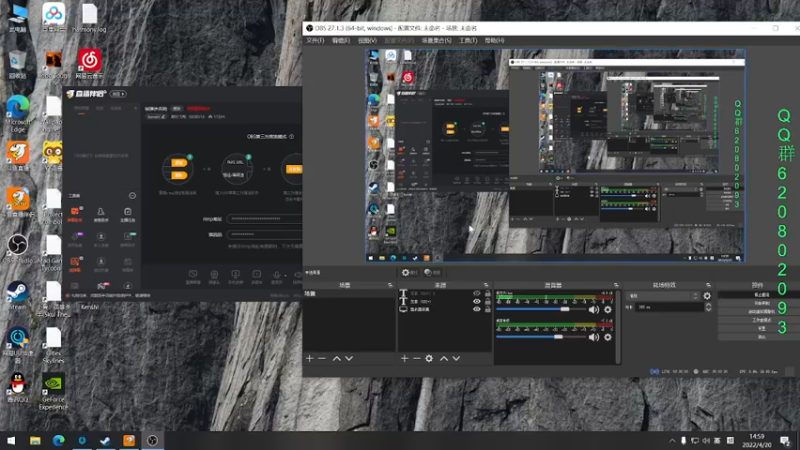
Task: Pop out the Scenes dock panel
Action: coord(390,285)
